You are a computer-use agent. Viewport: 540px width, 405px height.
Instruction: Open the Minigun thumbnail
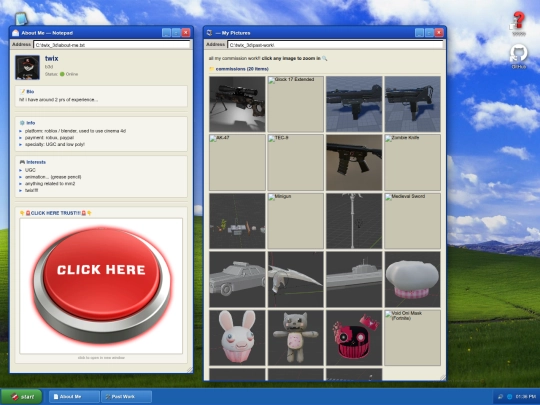click(x=295, y=221)
